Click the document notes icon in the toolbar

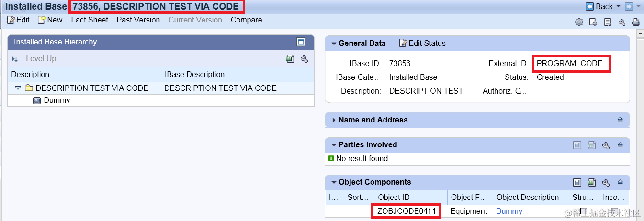pos(608,22)
